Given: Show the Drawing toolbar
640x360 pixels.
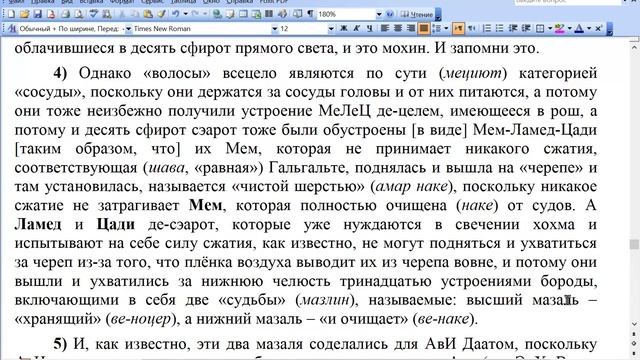Looking at the screenshot, I should (282, 14).
